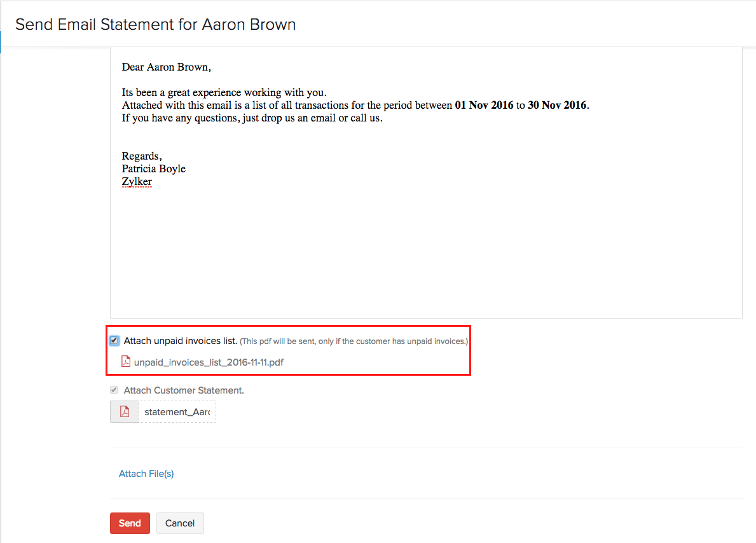This screenshot has width=756, height=543.
Task: Click "Attach Customer Statement." label text
Action: click(184, 390)
